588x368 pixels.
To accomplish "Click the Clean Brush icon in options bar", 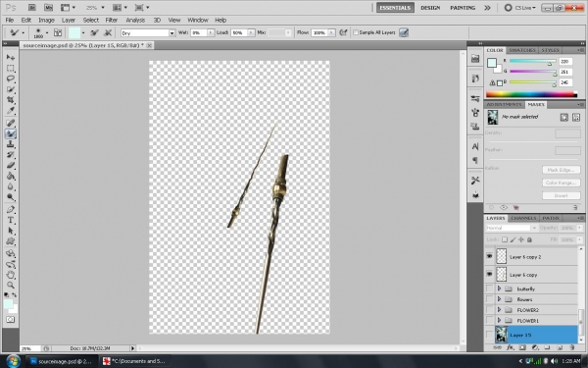I will click(x=108, y=33).
